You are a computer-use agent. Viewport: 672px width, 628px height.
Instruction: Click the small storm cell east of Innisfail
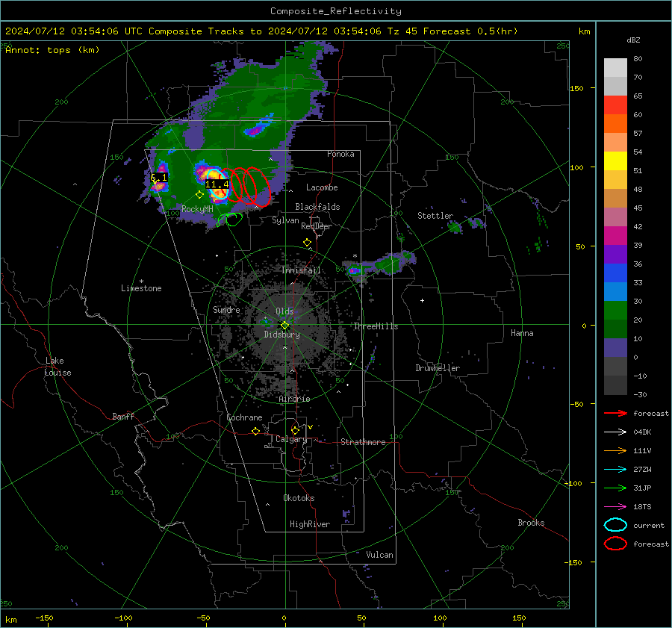pyautogui.click(x=354, y=270)
